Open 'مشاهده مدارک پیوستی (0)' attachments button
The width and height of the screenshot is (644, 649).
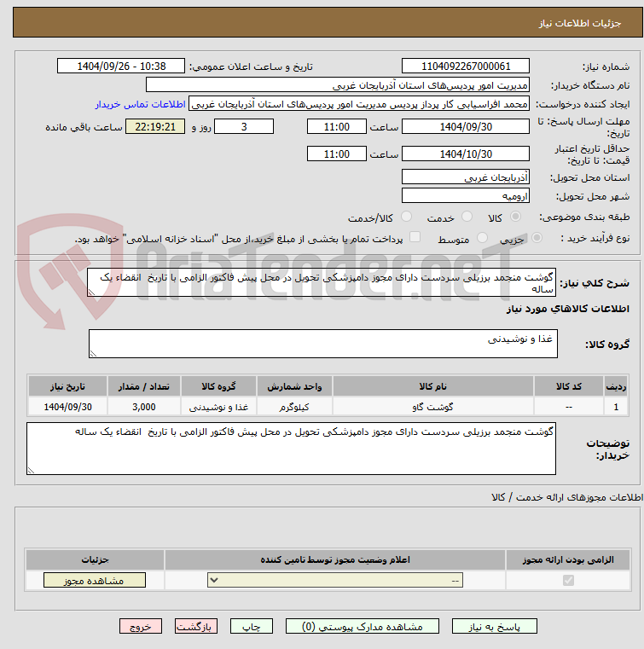(x=363, y=626)
